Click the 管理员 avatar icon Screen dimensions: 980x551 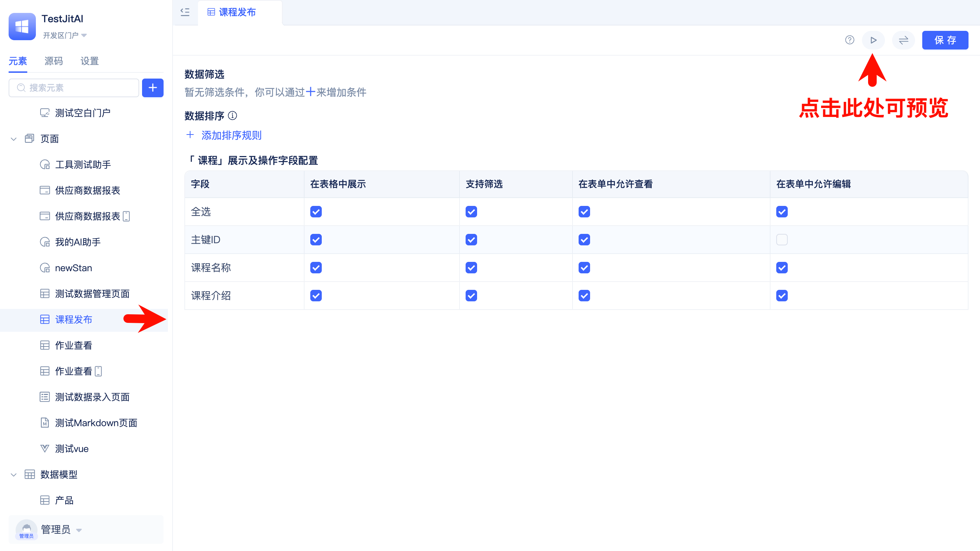(x=26, y=529)
